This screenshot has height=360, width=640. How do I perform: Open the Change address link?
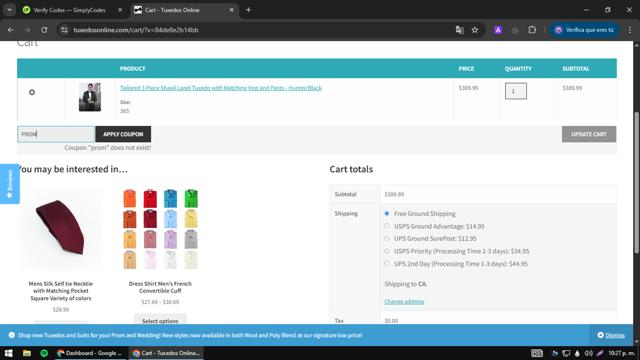(404, 302)
